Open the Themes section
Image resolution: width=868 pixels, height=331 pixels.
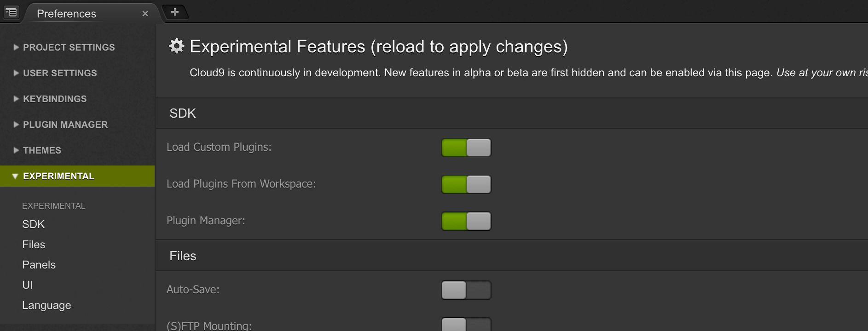42,150
